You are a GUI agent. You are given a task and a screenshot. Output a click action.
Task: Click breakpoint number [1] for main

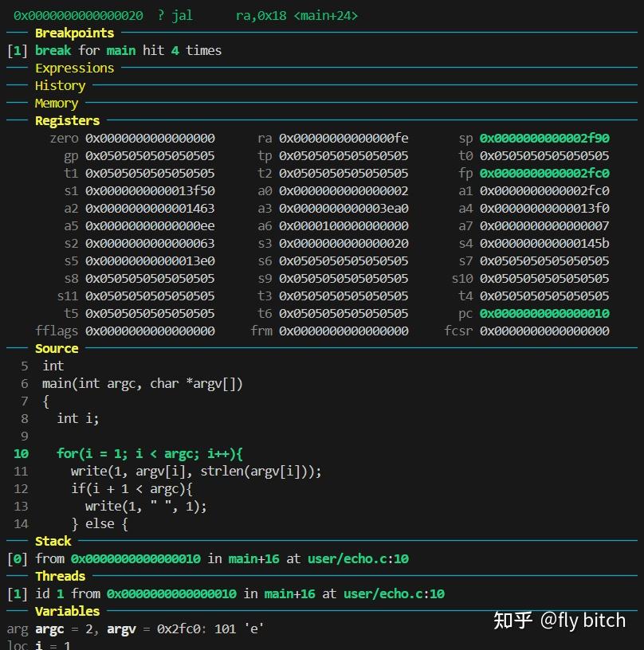(x=18, y=50)
